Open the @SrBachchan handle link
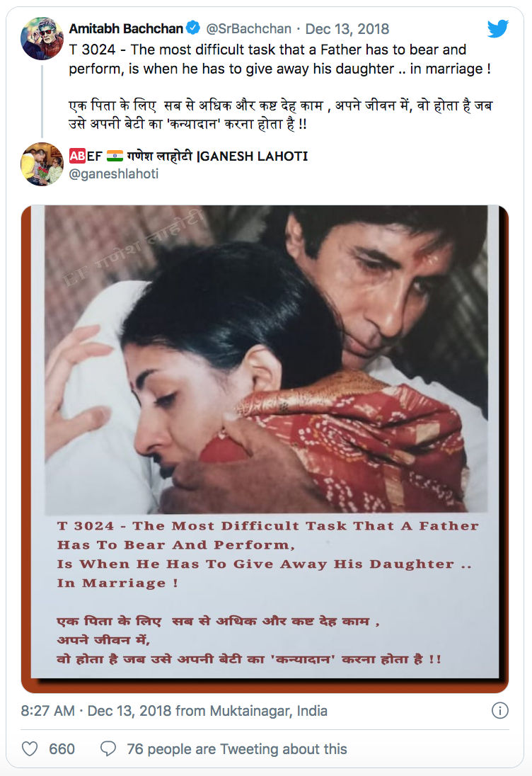 248,29
